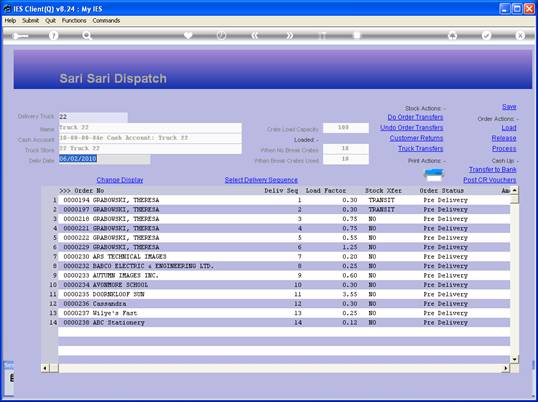Click the checkmark submit icon in toolbar

[486, 36]
